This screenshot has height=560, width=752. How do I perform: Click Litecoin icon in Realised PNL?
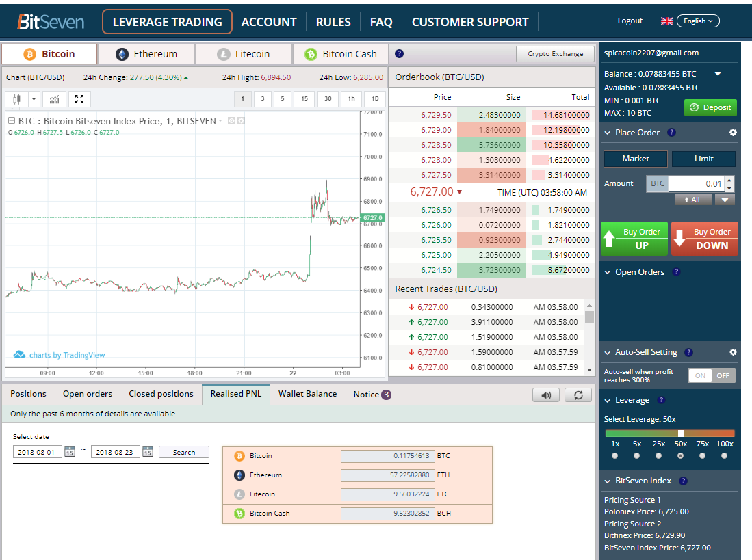point(239,494)
